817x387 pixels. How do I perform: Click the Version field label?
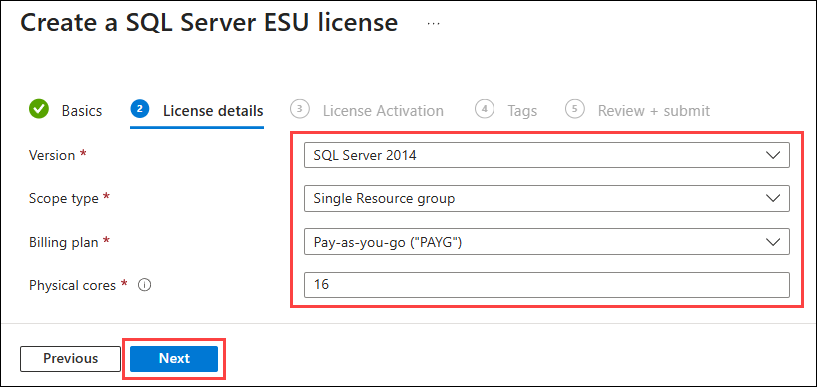tap(52, 155)
